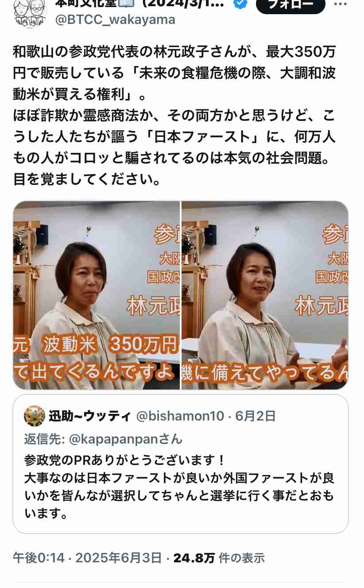Screen dimensions: 364x588
Task: Open the quoted user's avatar icon
Action: [x=35, y=416]
